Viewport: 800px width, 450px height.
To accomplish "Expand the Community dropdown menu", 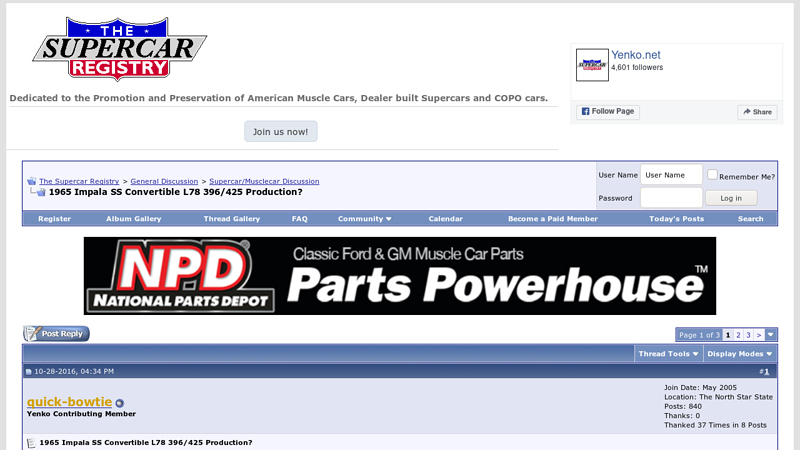I will point(364,218).
